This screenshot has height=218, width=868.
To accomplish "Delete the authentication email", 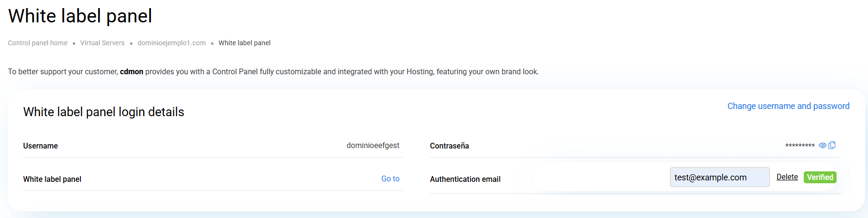I will coord(787,177).
